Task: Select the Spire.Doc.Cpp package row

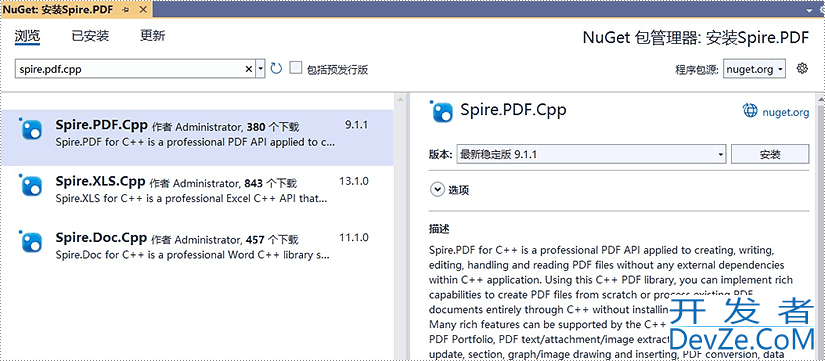Action: (197, 249)
